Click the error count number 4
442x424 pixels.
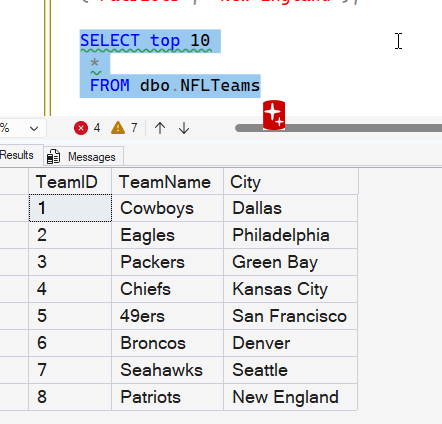pos(97,128)
